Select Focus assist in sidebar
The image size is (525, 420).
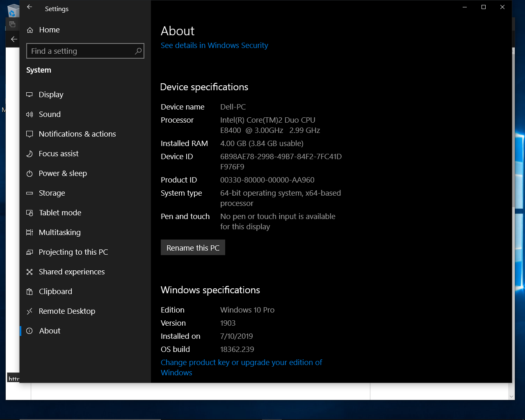[x=85, y=154]
